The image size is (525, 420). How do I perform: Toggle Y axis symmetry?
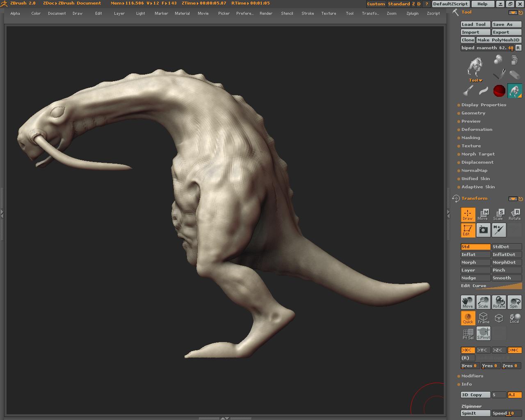[483, 350]
